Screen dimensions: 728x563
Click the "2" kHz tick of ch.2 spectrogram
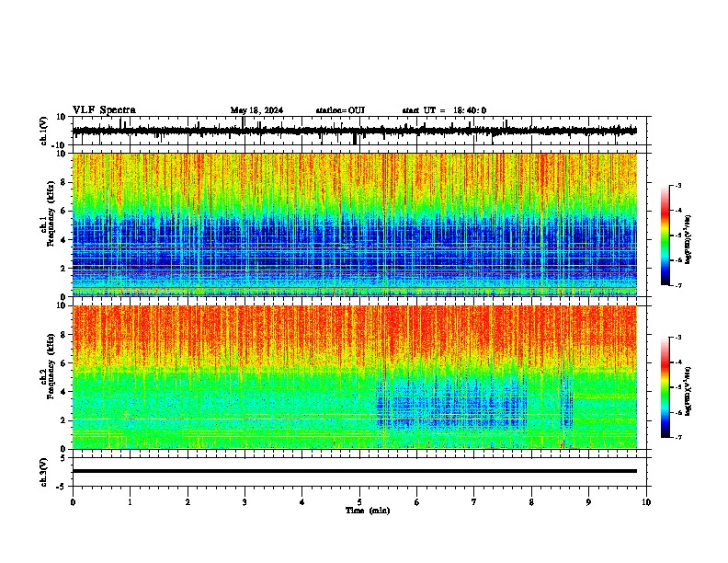[63, 420]
